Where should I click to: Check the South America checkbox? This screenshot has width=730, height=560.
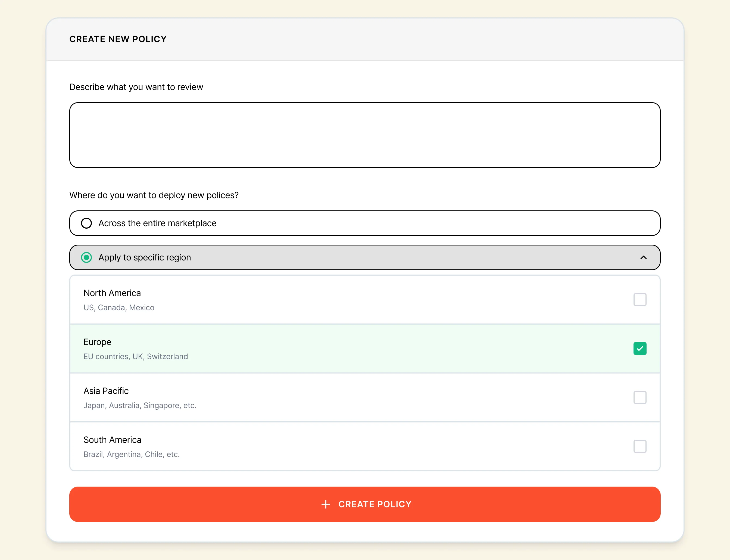point(639,446)
